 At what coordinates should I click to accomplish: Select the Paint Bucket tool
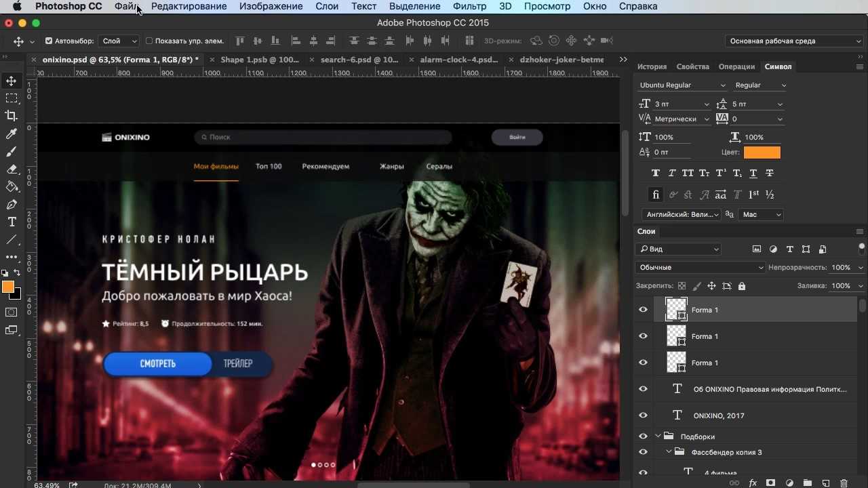click(12, 186)
